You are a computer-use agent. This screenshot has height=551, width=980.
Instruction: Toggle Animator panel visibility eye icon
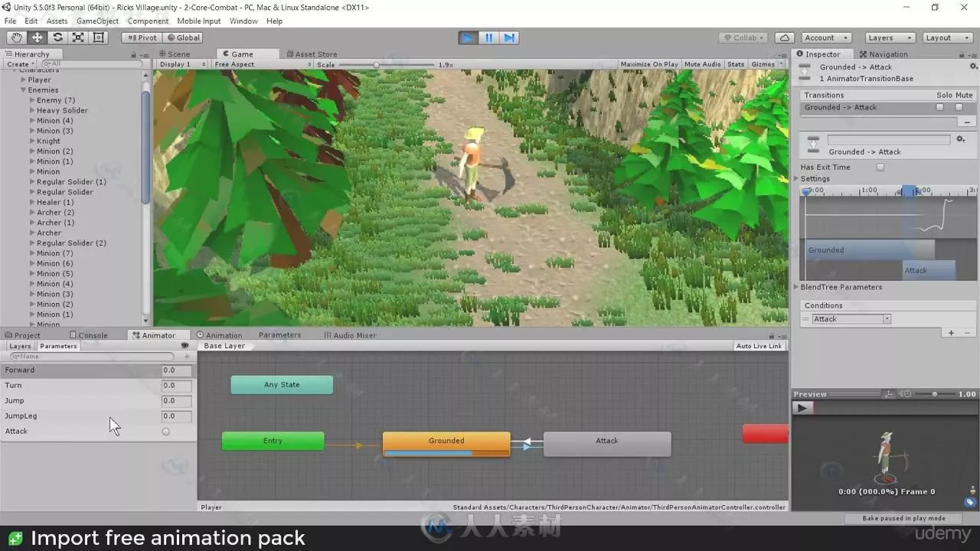[x=185, y=346]
